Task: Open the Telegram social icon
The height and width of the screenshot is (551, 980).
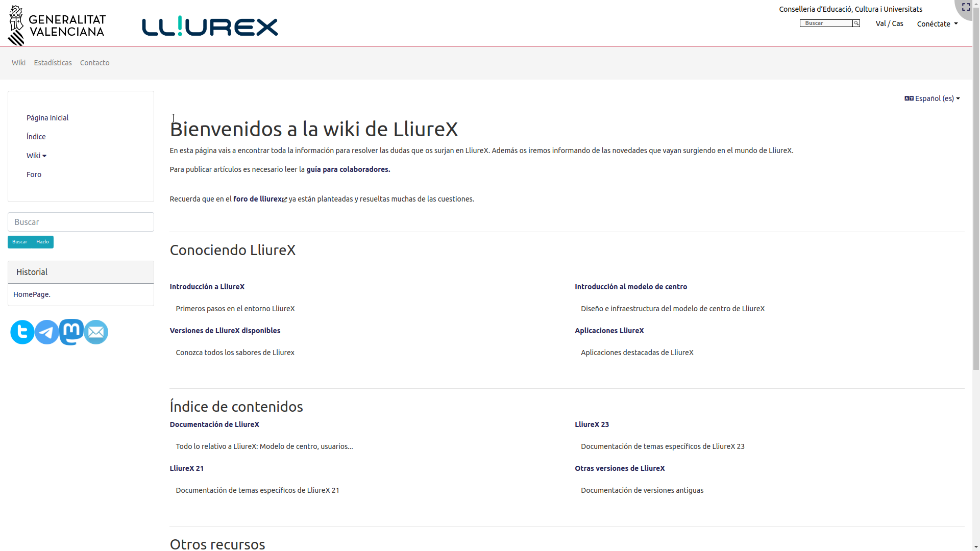Action: [47, 332]
